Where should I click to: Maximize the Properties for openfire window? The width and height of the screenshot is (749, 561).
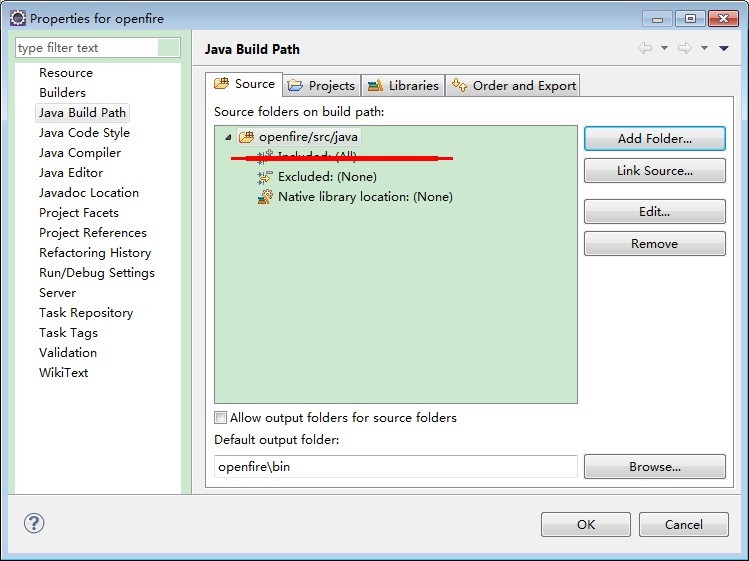click(690, 19)
